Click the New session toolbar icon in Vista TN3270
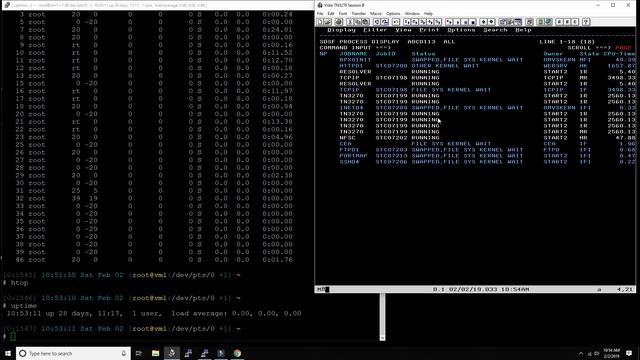The height and width of the screenshot is (360, 640). [x=320, y=22]
